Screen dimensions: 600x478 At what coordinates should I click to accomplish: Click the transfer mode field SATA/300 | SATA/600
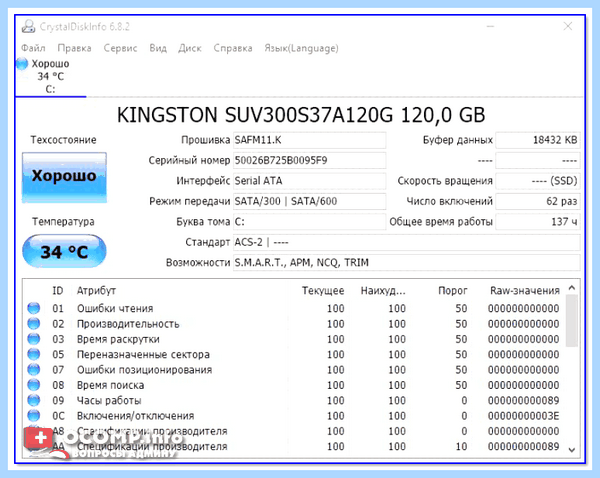tap(310, 201)
